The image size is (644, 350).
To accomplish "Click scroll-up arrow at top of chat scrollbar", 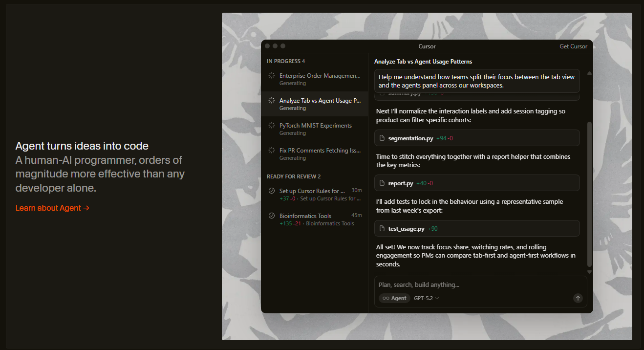I will pyautogui.click(x=589, y=73).
